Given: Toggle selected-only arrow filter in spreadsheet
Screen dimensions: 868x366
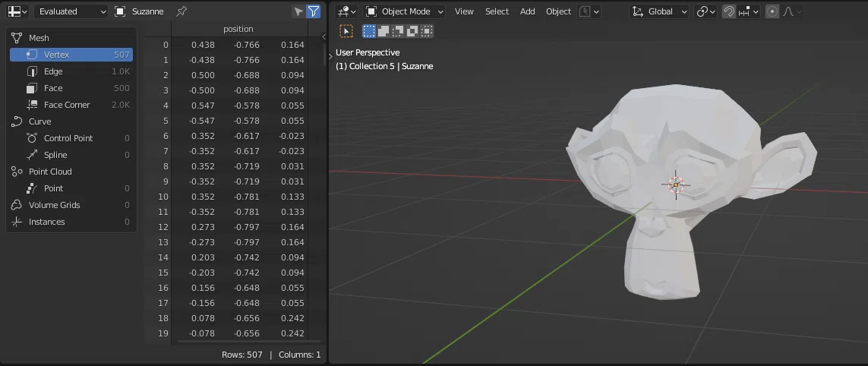Looking at the screenshot, I should coord(298,11).
